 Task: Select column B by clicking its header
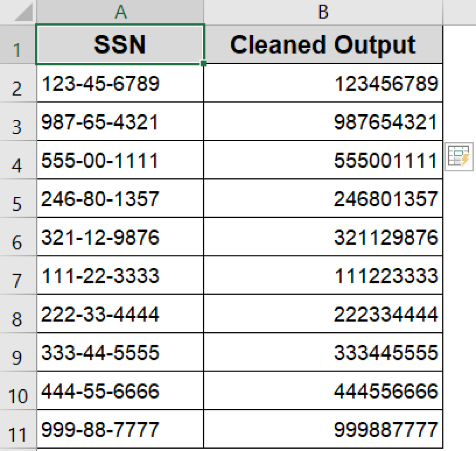click(x=323, y=13)
